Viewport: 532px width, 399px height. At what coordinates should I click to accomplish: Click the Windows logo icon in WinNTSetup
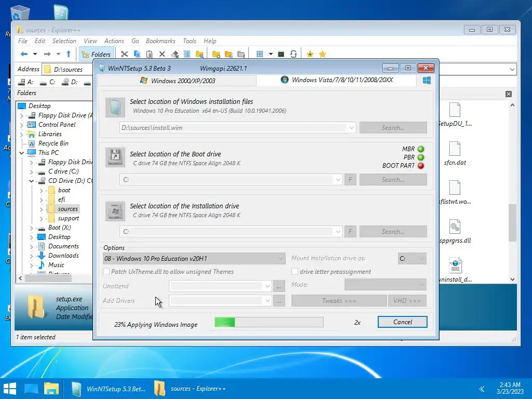(x=427, y=81)
